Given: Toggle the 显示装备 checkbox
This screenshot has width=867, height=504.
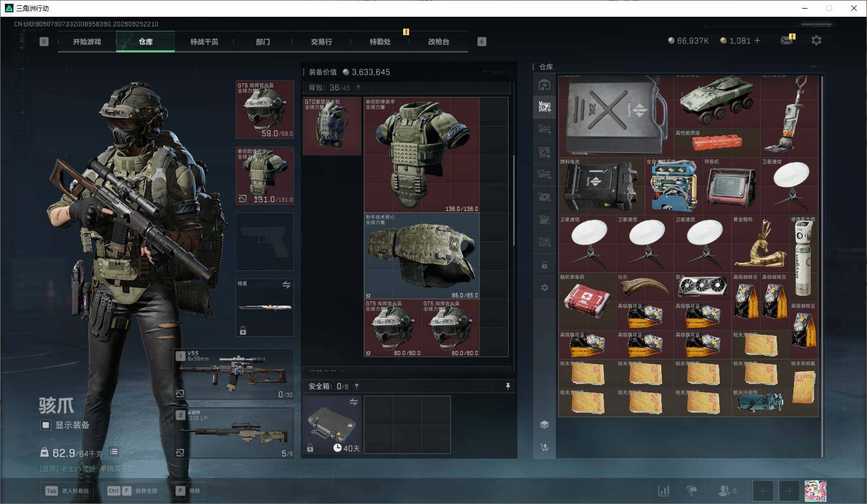Looking at the screenshot, I should coord(45,425).
